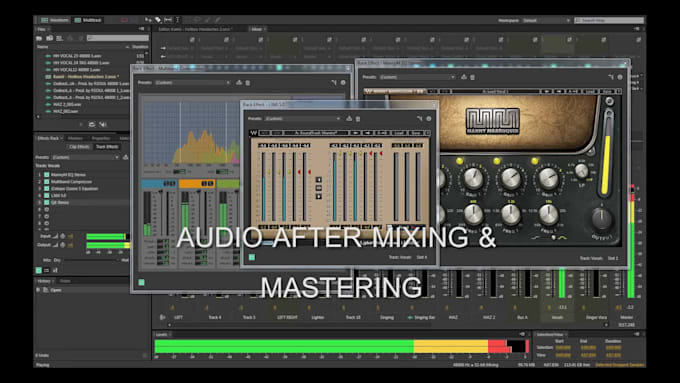Toggle power for Q8 Stereo slot 5

[x=46, y=203]
